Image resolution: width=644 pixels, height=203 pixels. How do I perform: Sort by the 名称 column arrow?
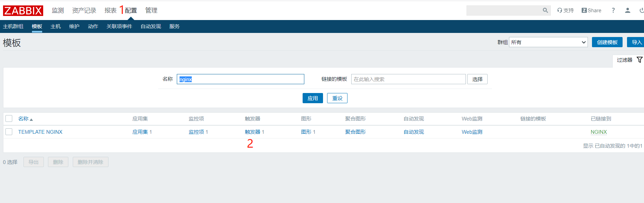tap(31, 119)
